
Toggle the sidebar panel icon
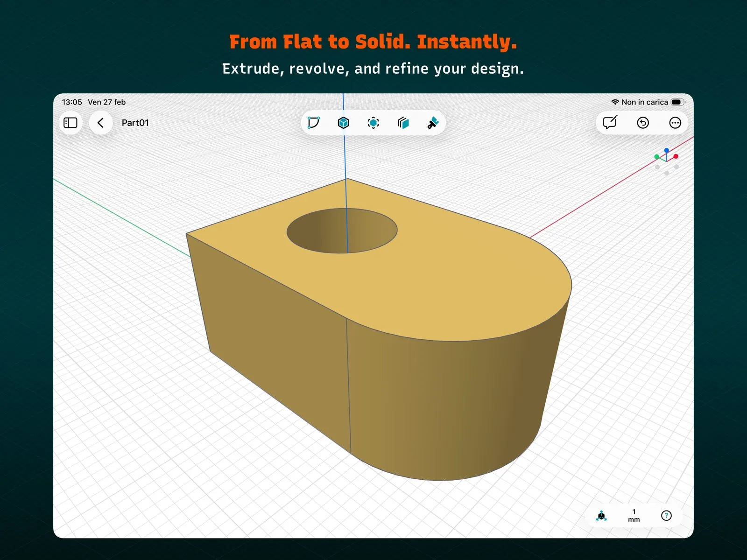pos(70,123)
